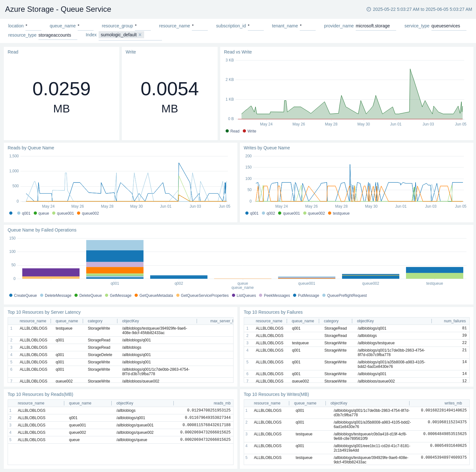Screen dimensions: 476x472
Task: Click 0.0054 MB Write value
Action: 170,97
